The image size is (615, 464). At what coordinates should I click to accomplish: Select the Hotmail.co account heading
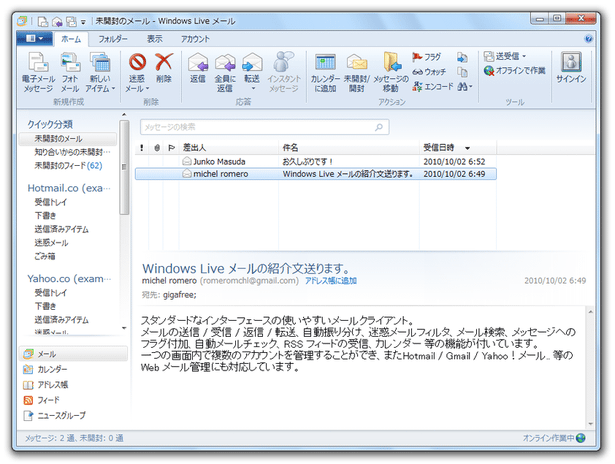[x=69, y=188]
